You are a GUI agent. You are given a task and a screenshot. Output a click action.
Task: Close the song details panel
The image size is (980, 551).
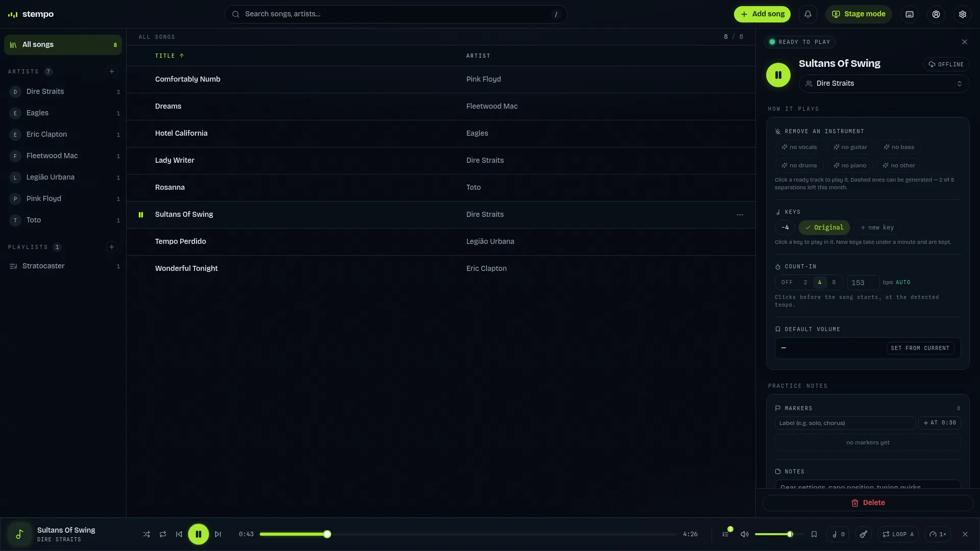[x=965, y=42]
